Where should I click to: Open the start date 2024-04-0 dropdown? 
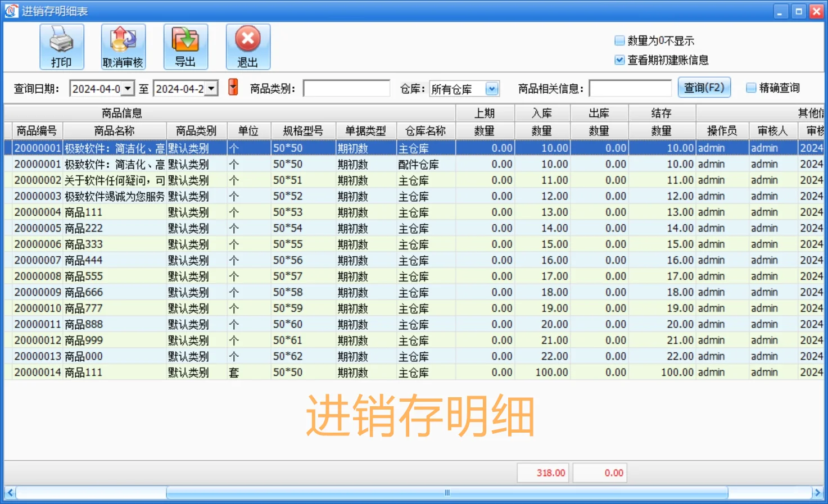pos(128,88)
